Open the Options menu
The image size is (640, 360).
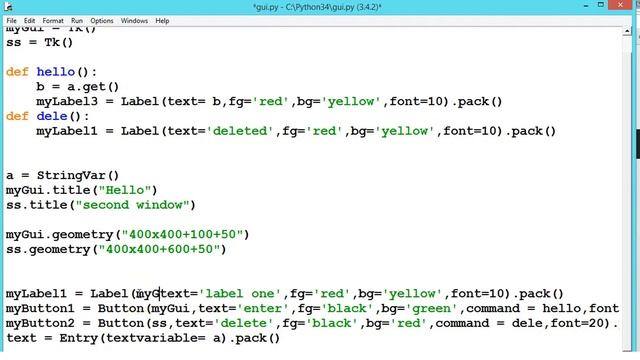click(102, 20)
